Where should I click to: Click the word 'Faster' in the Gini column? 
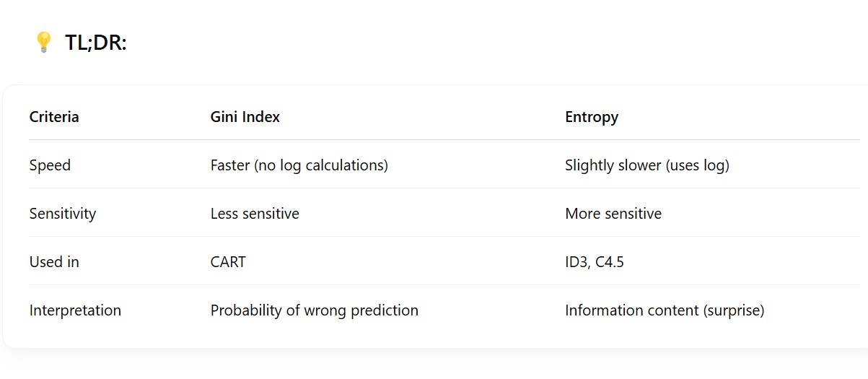coord(229,165)
